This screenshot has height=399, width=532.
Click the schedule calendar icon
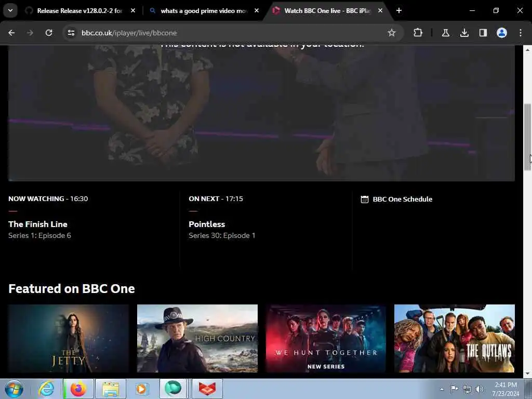click(364, 199)
